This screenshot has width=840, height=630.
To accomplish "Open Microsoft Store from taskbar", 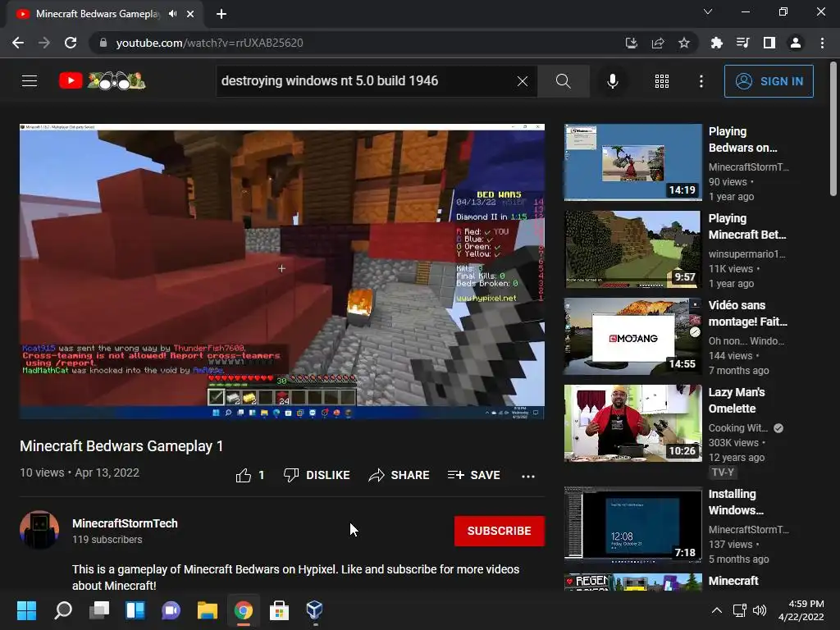I will tap(279, 610).
